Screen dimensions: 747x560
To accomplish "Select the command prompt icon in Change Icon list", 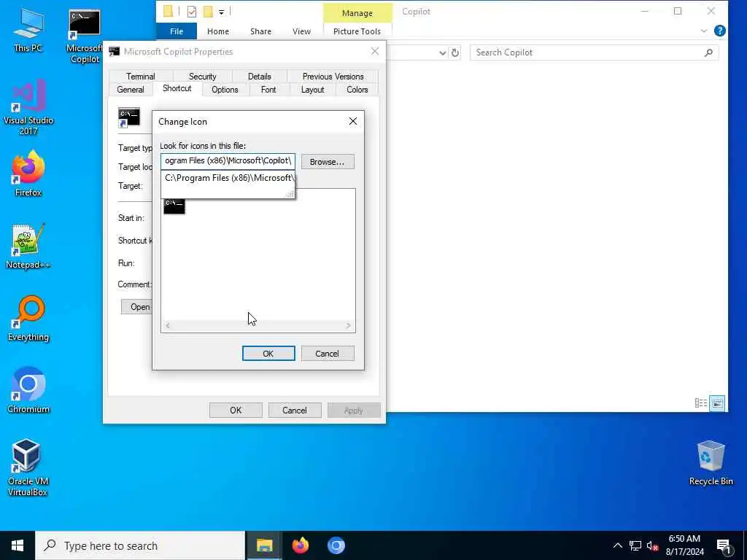I will click(174, 206).
